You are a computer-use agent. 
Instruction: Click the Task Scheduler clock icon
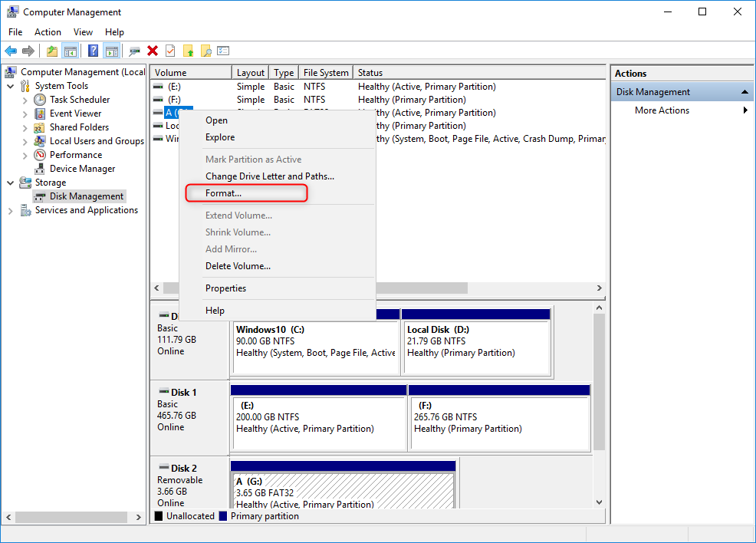pyautogui.click(x=40, y=100)
